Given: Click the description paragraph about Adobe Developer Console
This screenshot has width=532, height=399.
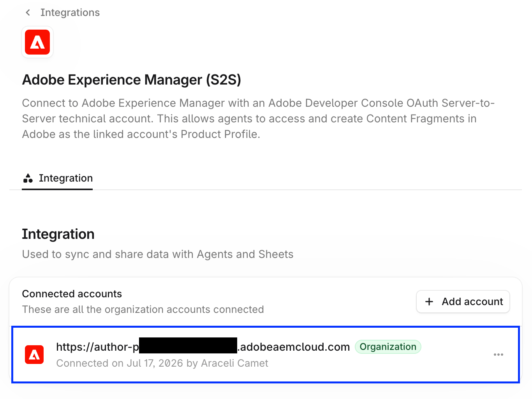Looking at the screenshot, I should tap(258, 118).
